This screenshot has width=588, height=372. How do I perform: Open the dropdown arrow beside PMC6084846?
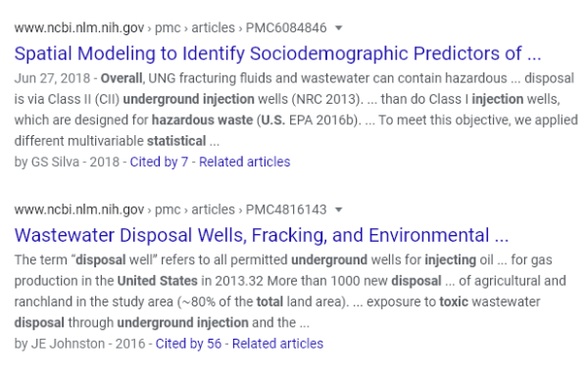tap(339, 28)
